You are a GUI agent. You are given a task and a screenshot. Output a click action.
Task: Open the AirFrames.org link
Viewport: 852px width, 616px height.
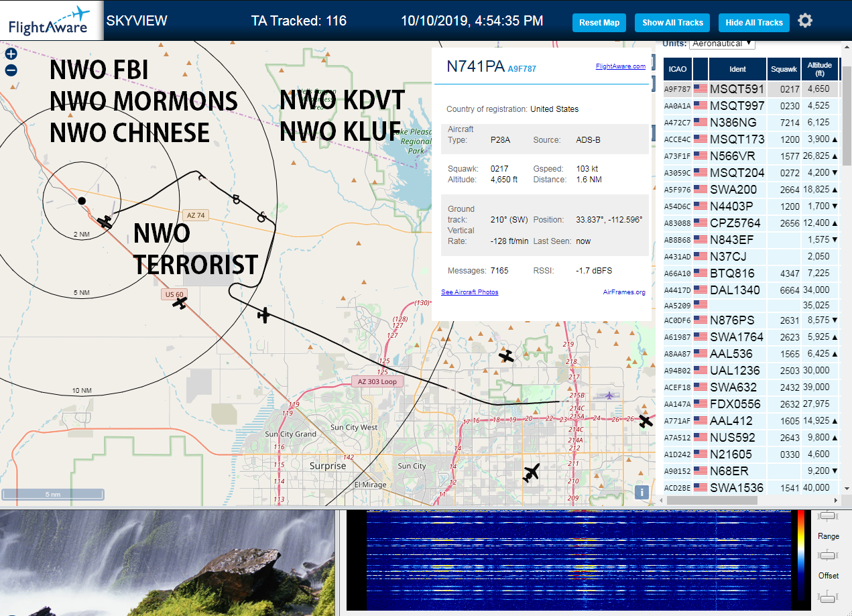point(624,292)
